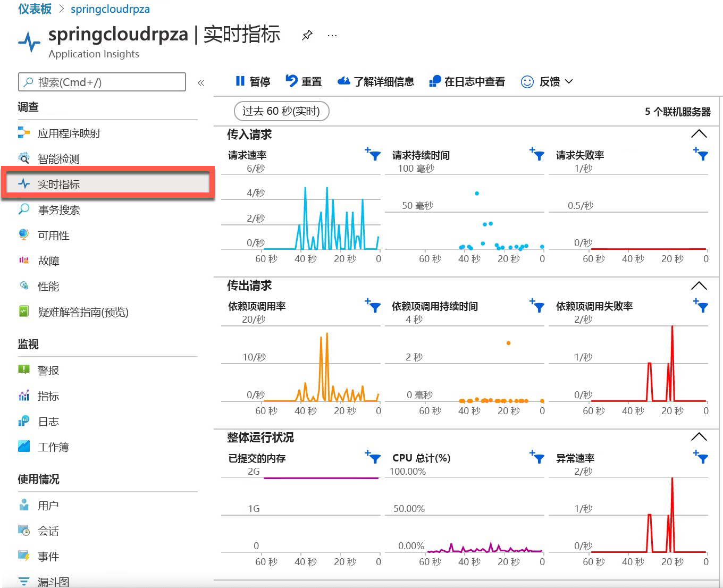
Task: Click the 性能 performance icon
Action: (x=24, y=286)
